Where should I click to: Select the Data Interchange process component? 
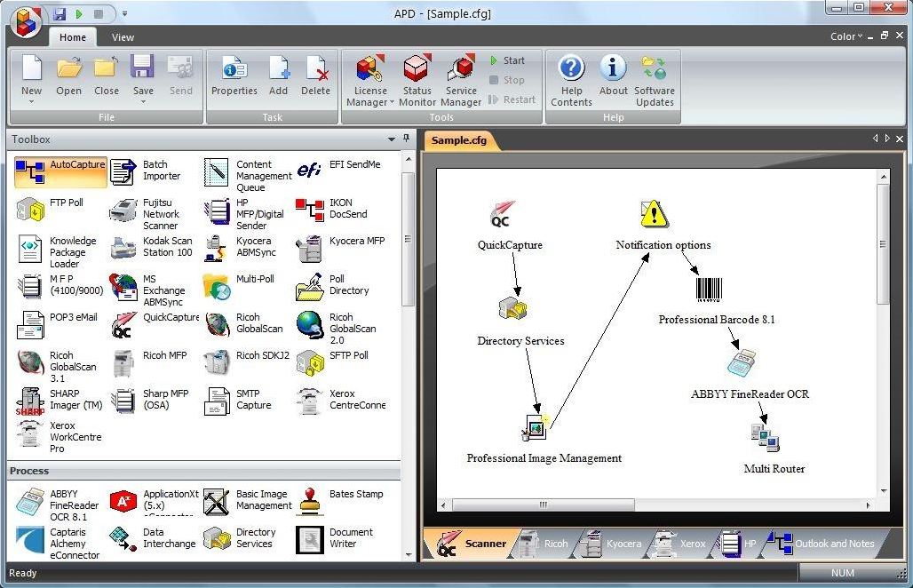[x=153, y=538]
